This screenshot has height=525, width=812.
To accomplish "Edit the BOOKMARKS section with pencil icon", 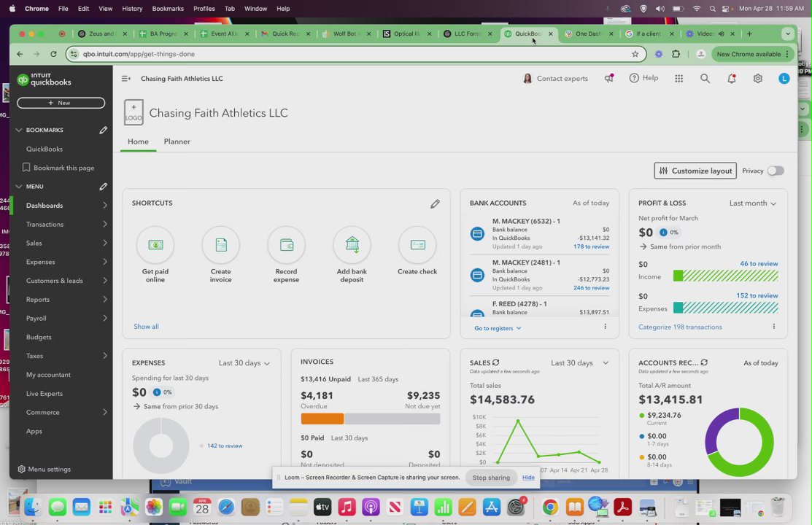I will tap(103, 130).
